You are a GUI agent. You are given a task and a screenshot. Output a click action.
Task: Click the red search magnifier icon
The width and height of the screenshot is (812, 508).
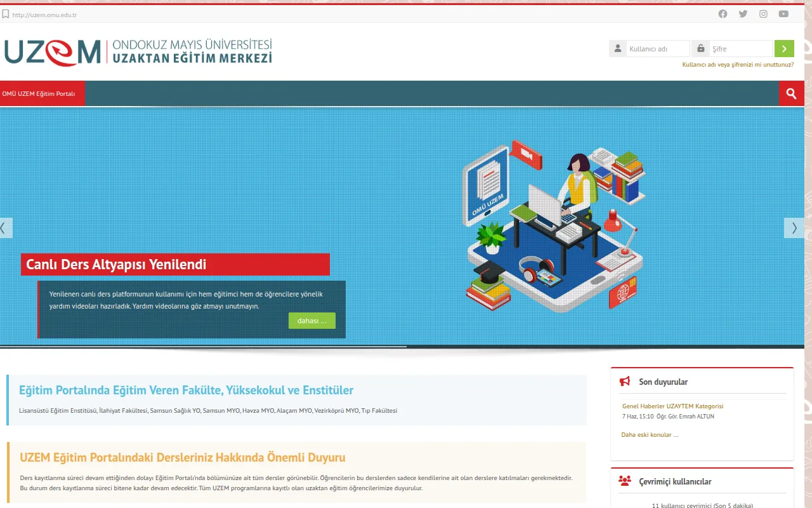(x=791, y=93)
